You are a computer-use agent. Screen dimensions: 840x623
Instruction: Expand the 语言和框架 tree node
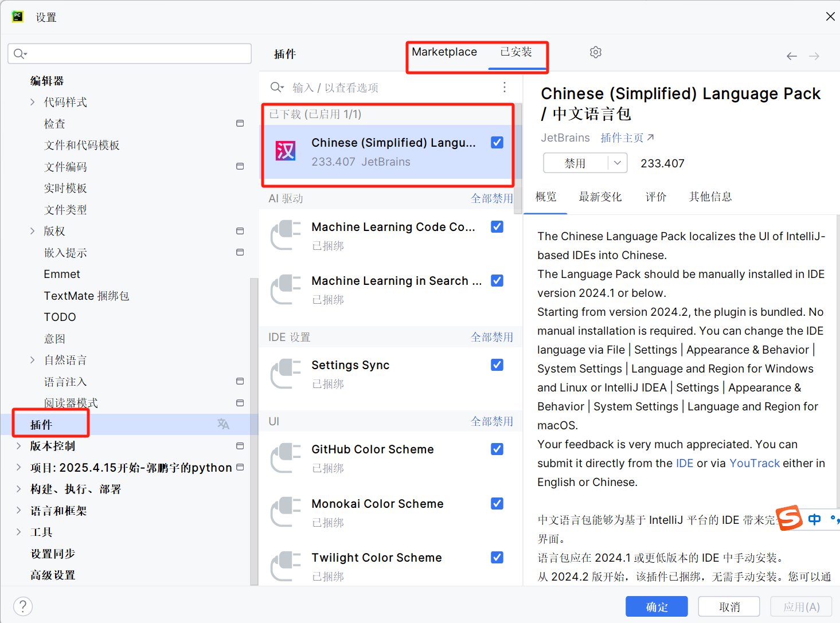pos(18,510)
